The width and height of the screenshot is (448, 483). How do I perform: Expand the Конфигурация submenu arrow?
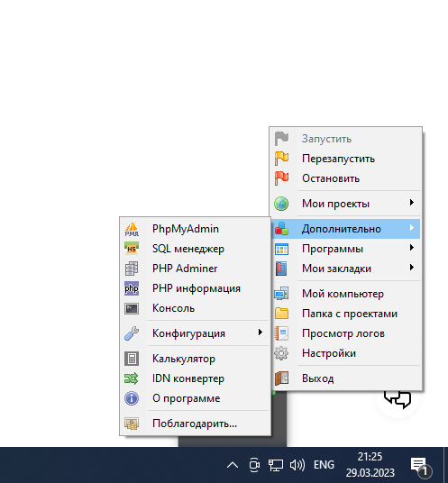[261, 332]
